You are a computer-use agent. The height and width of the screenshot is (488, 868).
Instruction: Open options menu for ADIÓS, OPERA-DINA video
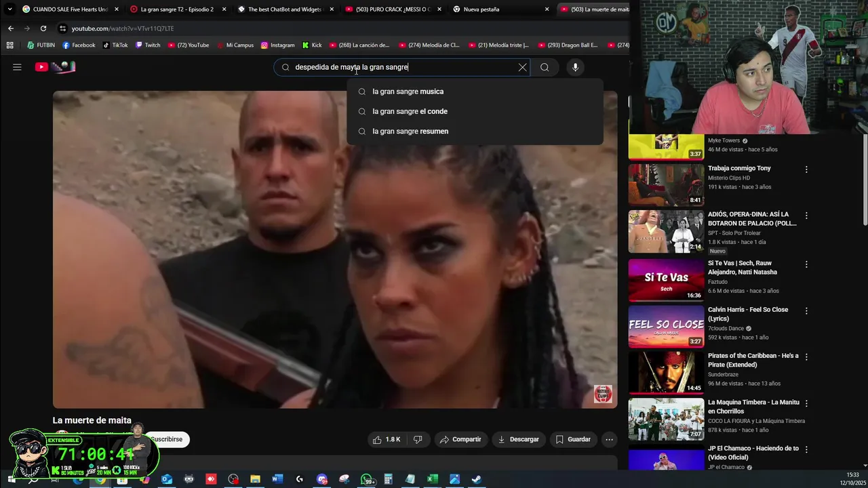[x=806, y=216]
